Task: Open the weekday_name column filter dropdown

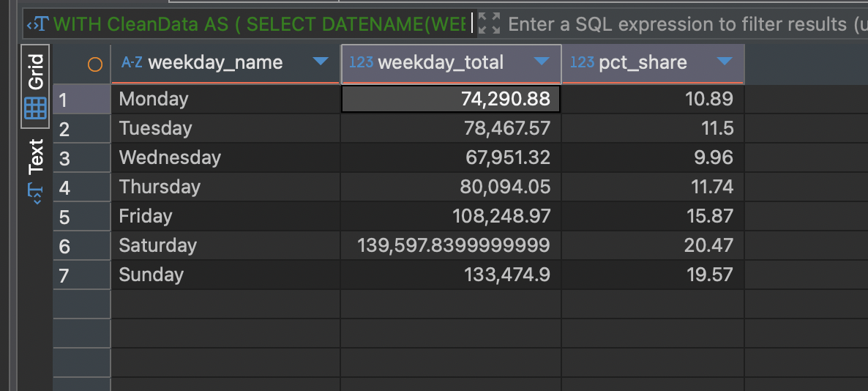Action: click(x=321, y=62)
